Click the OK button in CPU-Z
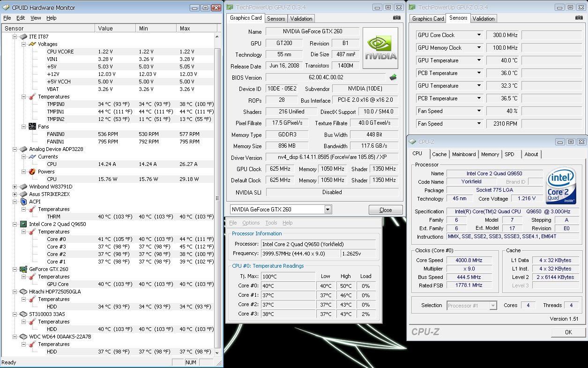This screenshot has height=368, width=588. [568, 332]
